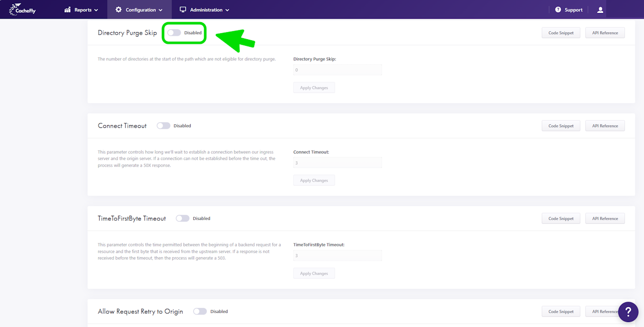Click the Configuration gear icon
Screen dimensions: 644x327
tap(119, 10)
